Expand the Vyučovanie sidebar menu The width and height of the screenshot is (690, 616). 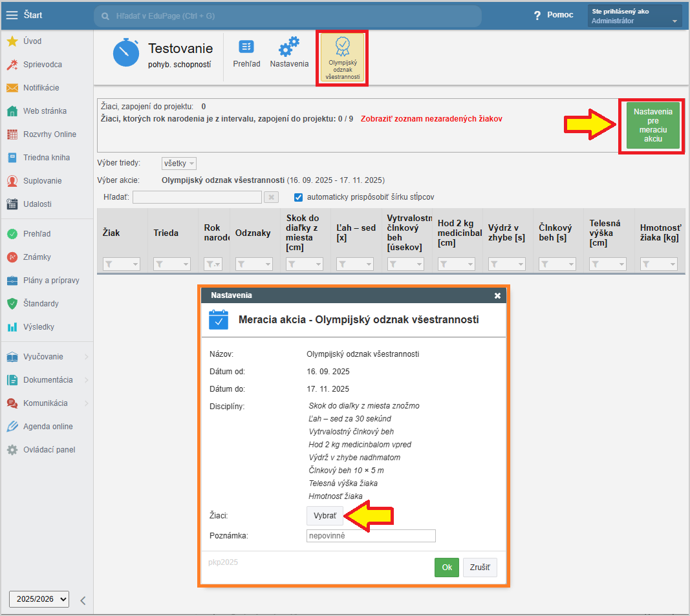click(x=47, y=357)
